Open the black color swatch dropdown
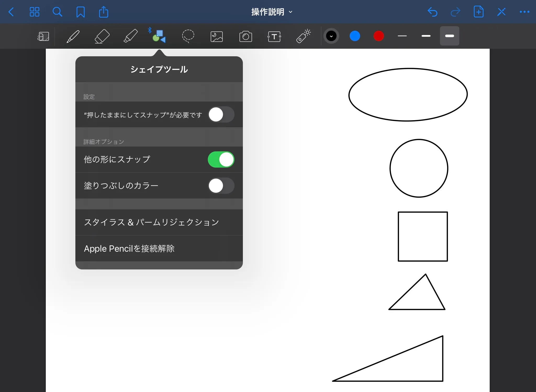 point(331,36)
